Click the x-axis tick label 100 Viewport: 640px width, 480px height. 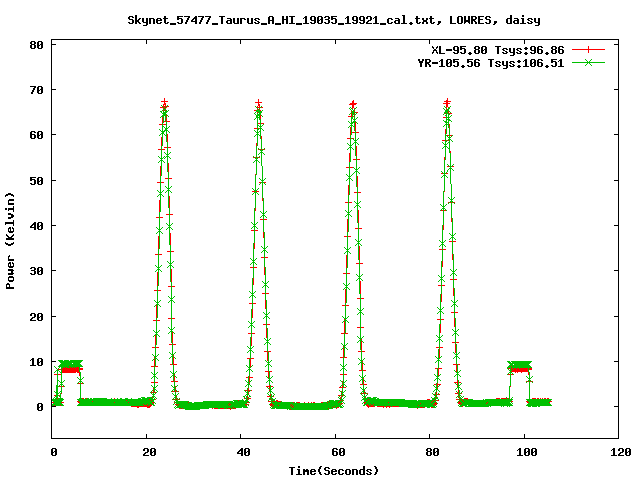pyautogui.click(x=527, y=452)
